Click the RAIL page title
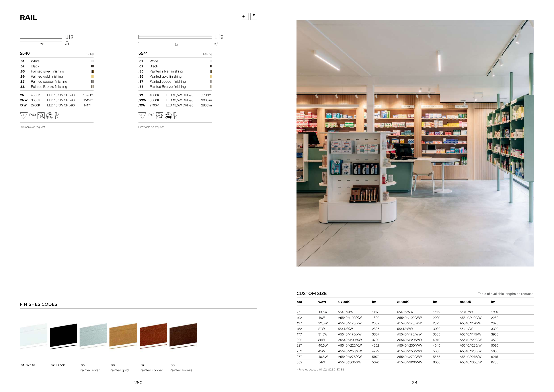The image size is (554, 392). coord(28,17)
